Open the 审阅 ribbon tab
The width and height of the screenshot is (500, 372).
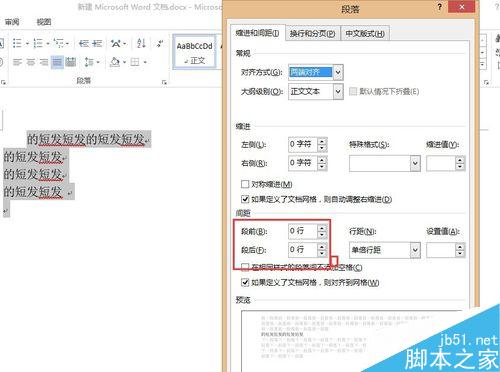pyautogui.click(x=12, y=22)
